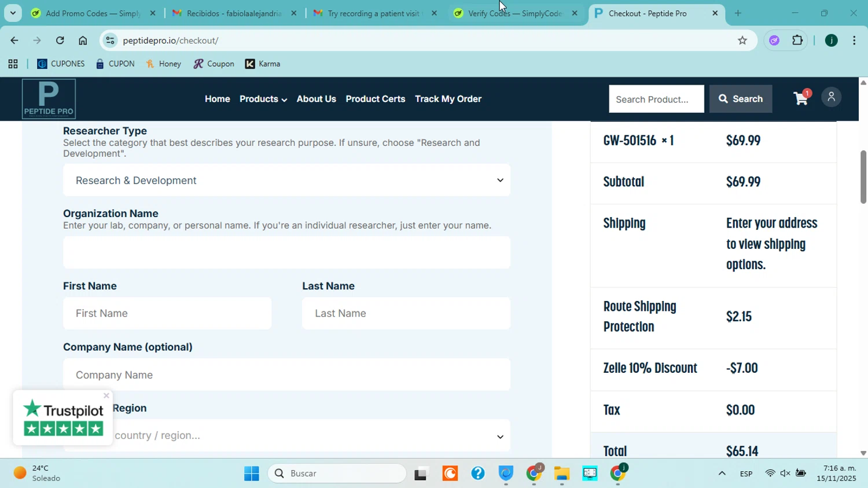
Task: Click the page vertical scrollbar thumb
Action: pyautogui.click(x=863, y=177)
